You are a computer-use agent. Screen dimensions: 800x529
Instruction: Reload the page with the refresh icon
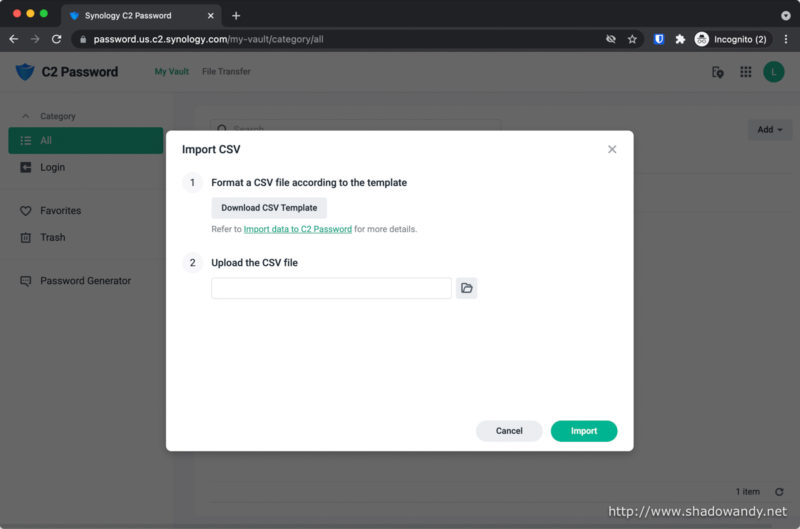point(57,39)
